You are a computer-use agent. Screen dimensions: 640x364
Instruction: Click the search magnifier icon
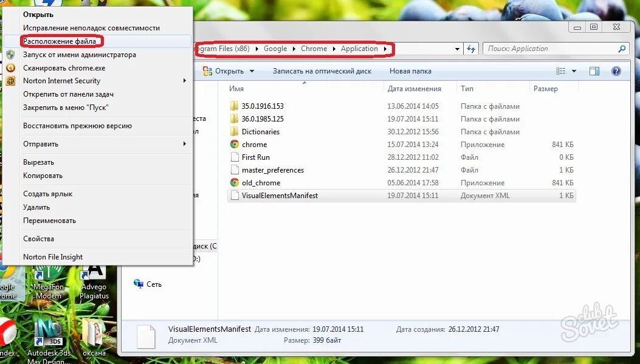(622, 49)
